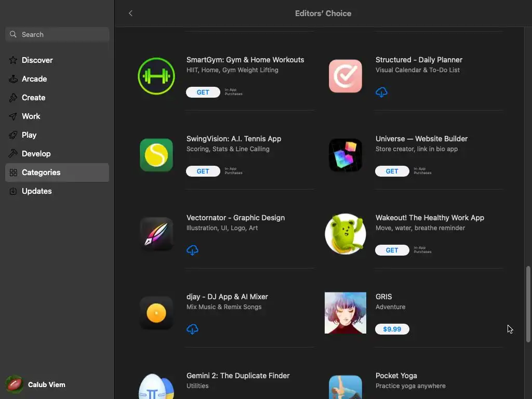Click the SwingVision tennis ball icon

[x=156, y=155]
